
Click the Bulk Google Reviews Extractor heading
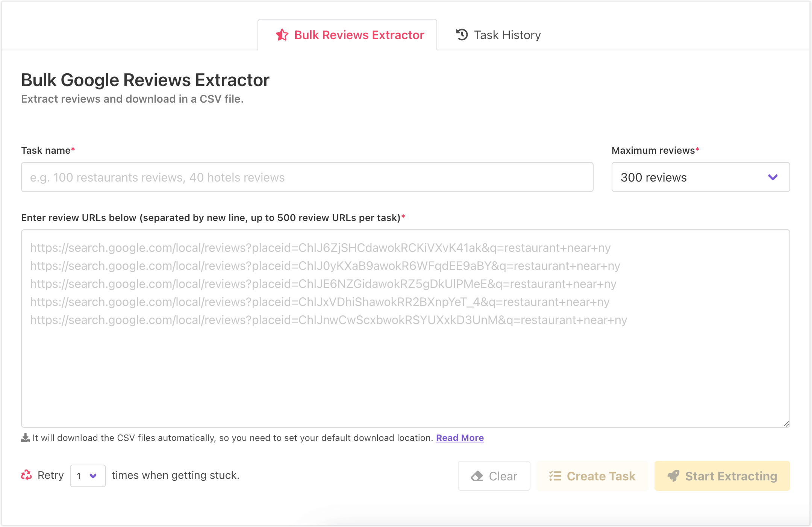[x=145, y=80]
